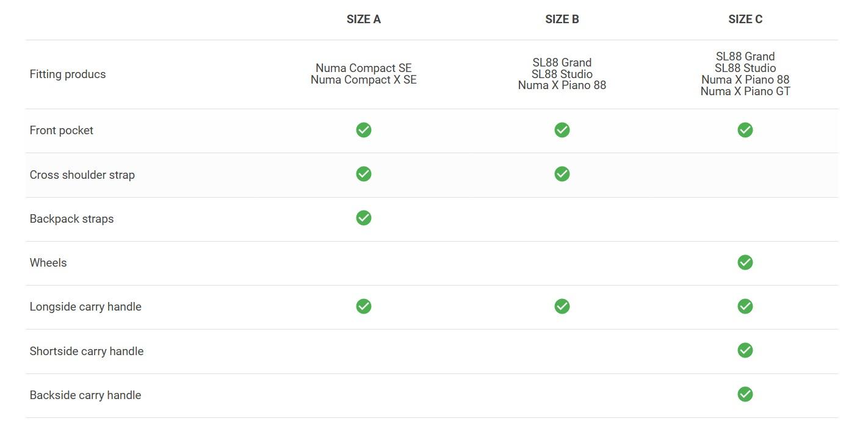Click Size A Longside carry handle checkmark
Viewport: 868px width, 443px height.
coord(363,306)
